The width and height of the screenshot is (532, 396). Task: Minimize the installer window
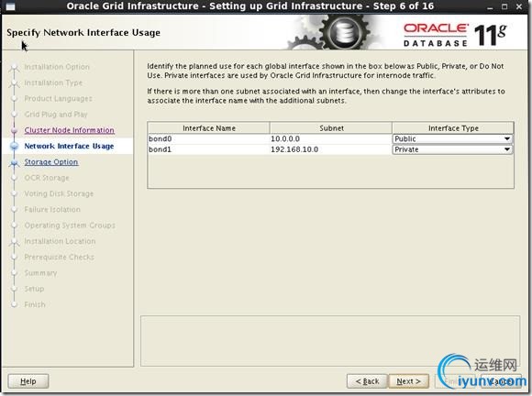tap(490, 6)
